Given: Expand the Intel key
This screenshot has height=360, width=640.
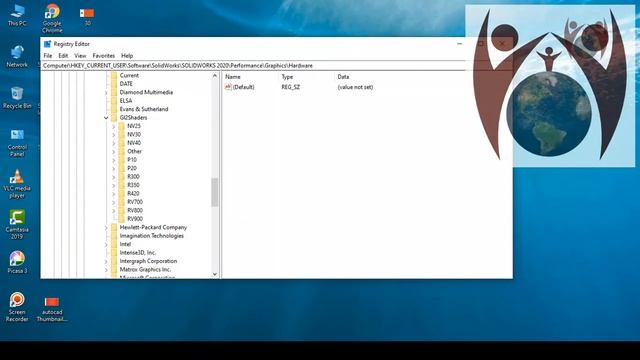Looking at the screenshot, I should pos(106,244).
